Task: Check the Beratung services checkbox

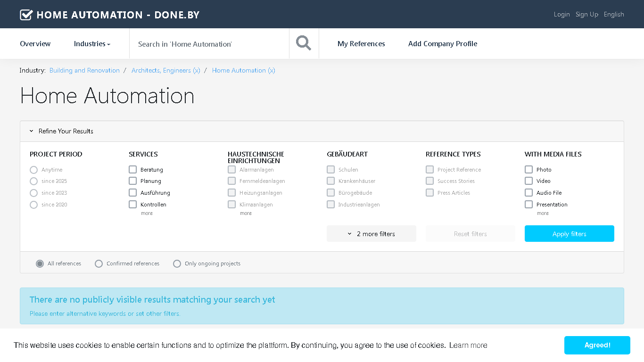Action: pos(132,169)
